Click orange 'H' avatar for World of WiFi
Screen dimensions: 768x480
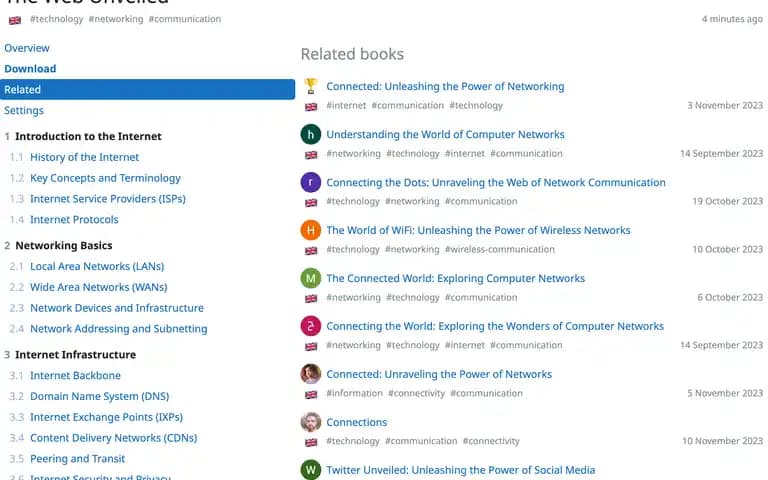pyautogui.click(x=311, y=230)
